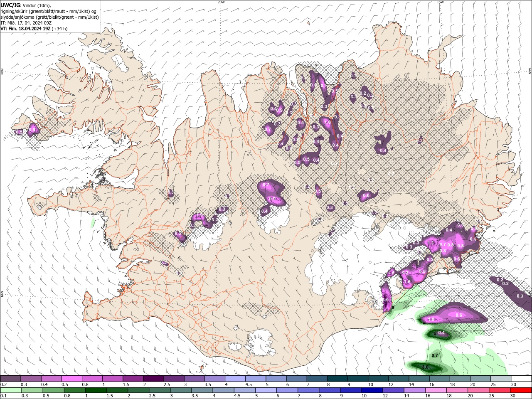The height and width of the screenshot is (399, 532).
Task: Click the '15W' longitude label at top
Action: tap(440, 2)
